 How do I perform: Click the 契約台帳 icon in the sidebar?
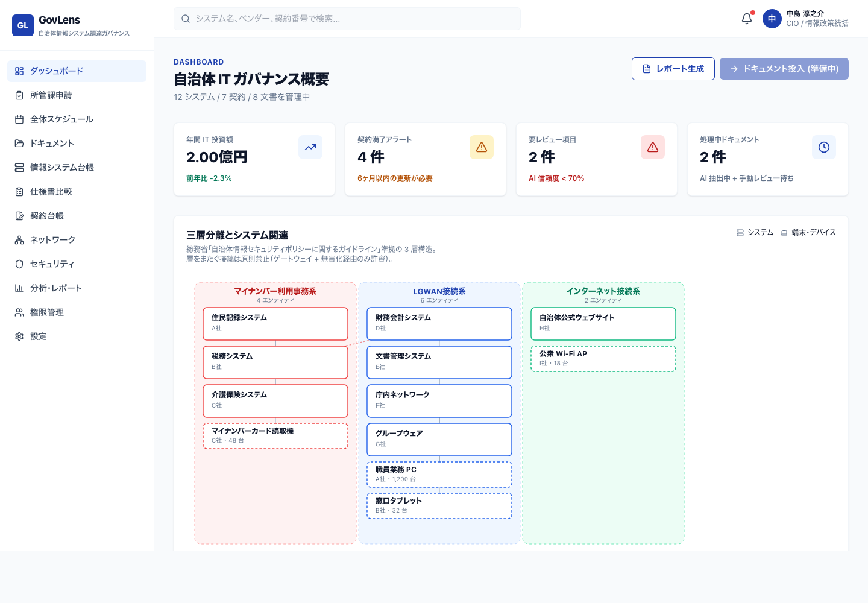point(19,215)
